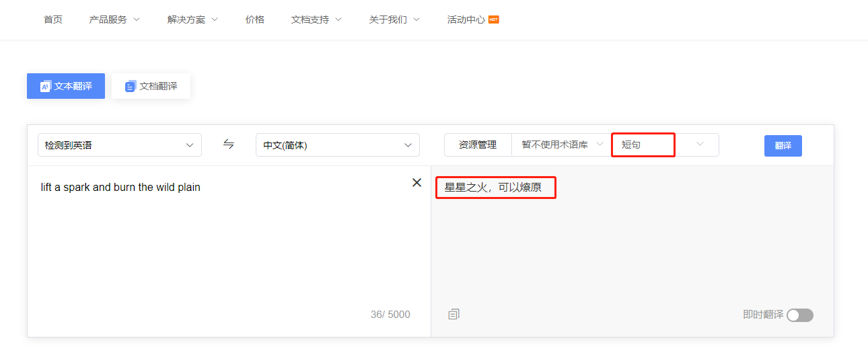This screenshot has height=361, width=868.
Task: Switch to the 文档翻译 tab
Action: coord(151,86)
